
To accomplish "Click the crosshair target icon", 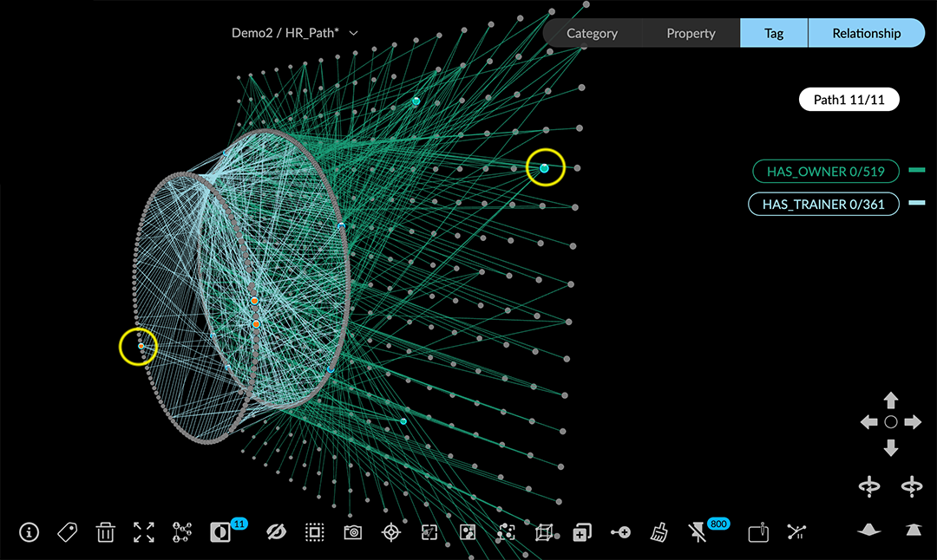I will pyautogui.click(x=391, y=531).
